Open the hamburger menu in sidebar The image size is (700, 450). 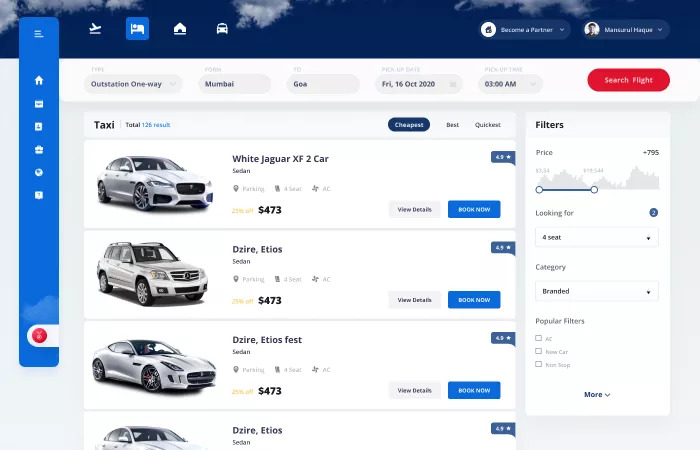[39, 34]
